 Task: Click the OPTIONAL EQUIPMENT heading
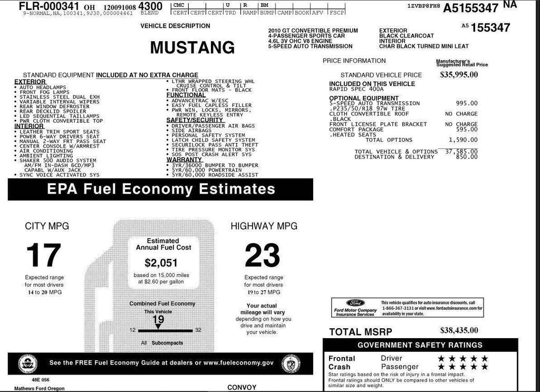coord(364,98)
